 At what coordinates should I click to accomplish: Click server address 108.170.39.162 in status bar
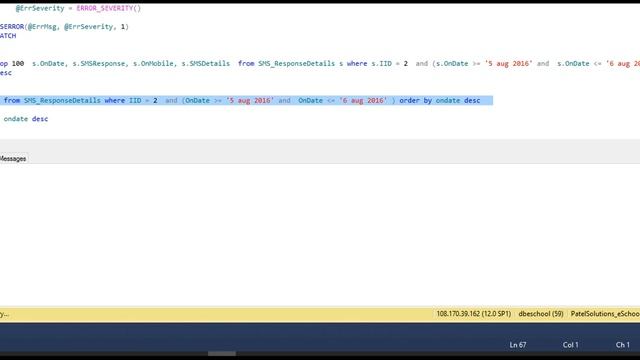[473, 314]
